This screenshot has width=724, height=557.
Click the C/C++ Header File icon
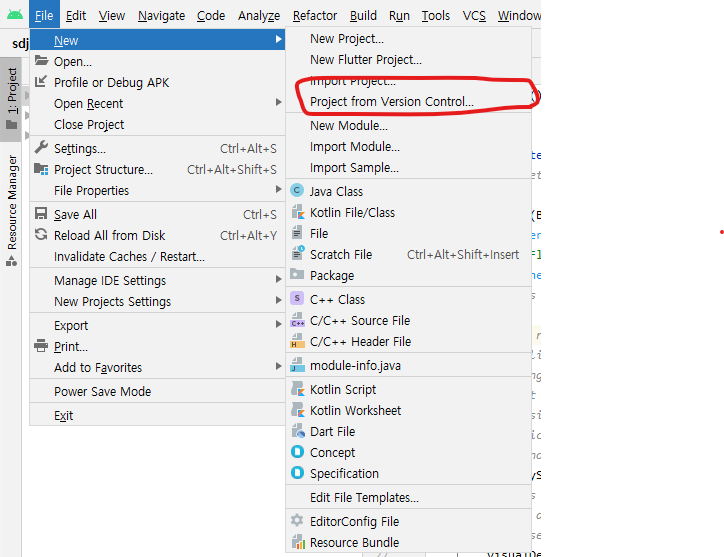click(x=298, y=341)
